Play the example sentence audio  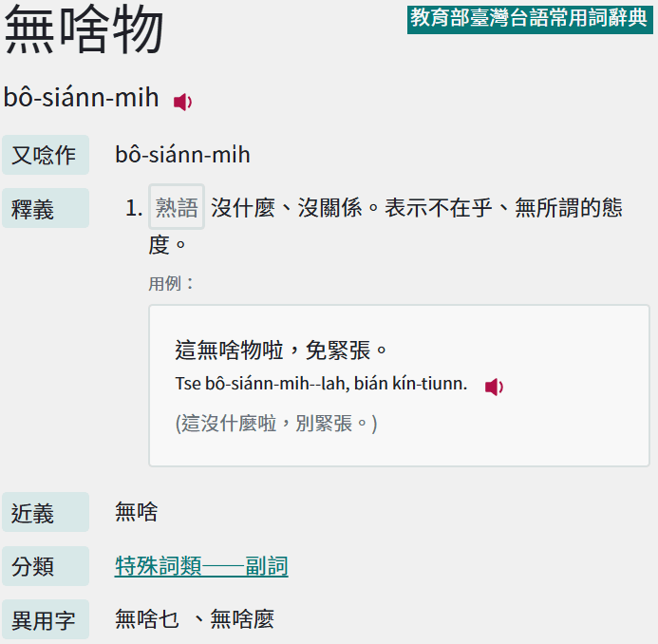point(494,387)
